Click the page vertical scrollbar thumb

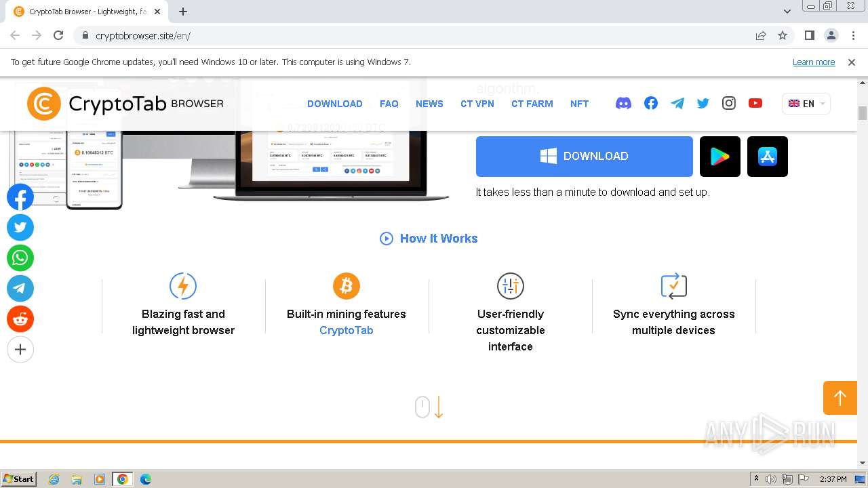tap(863, 113)
